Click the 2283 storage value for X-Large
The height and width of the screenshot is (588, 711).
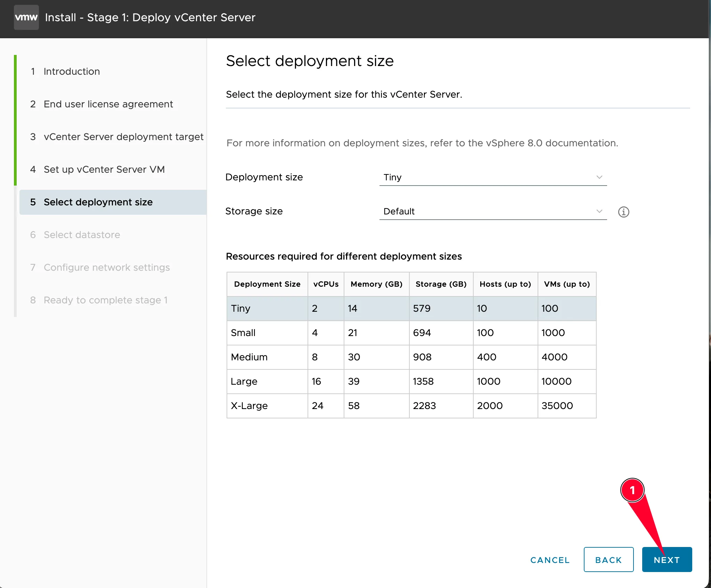tap(441, 406)
